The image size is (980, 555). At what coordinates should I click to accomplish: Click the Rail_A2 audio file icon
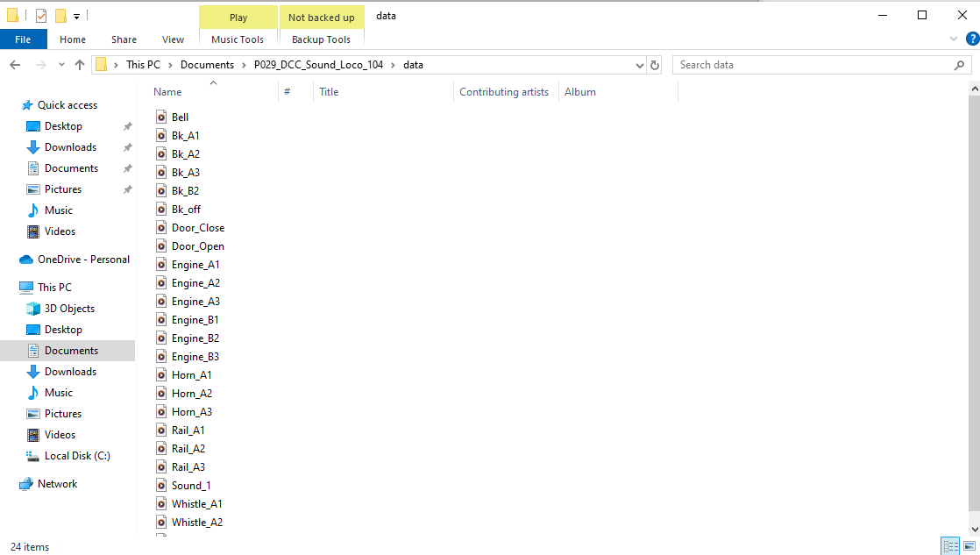[x=161, y=449]
